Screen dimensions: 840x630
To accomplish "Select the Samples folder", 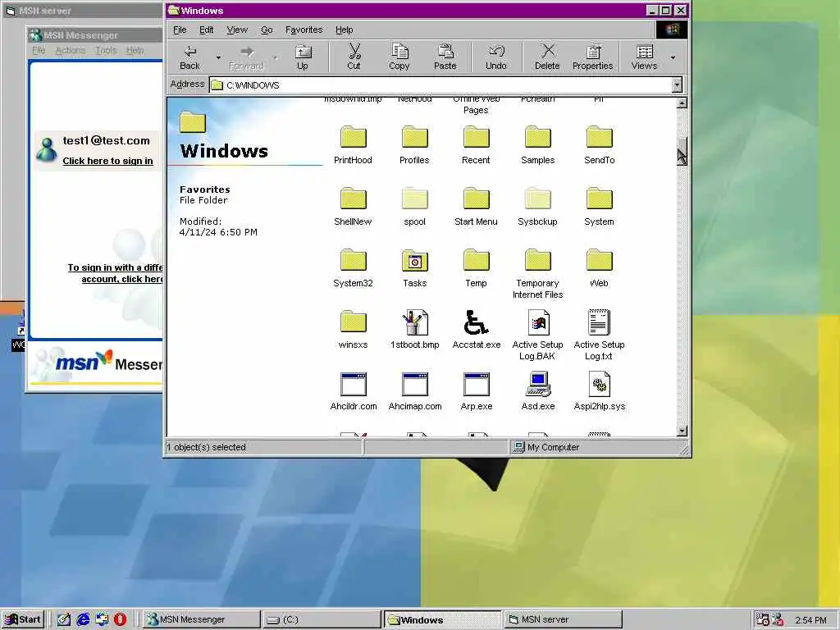I will click(538, 144).
